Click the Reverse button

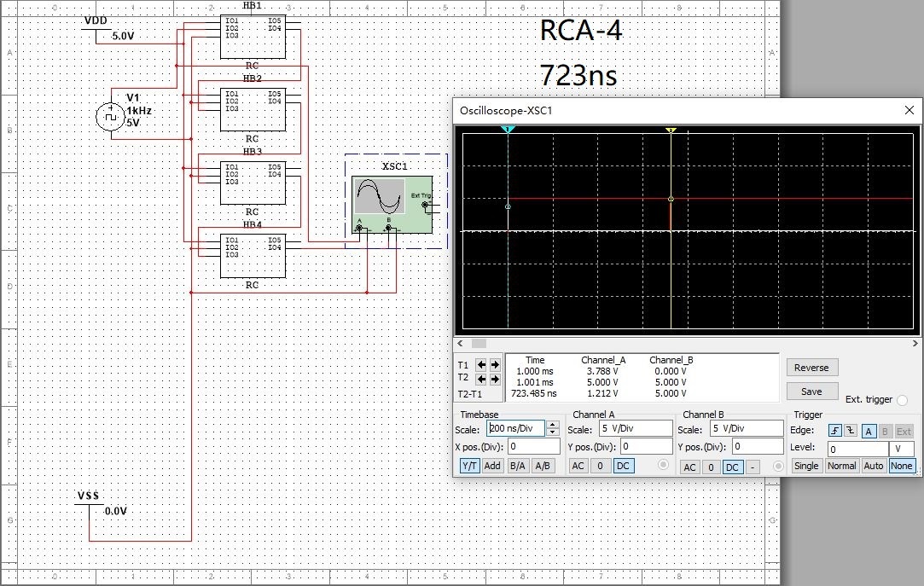tap(811, 368)
